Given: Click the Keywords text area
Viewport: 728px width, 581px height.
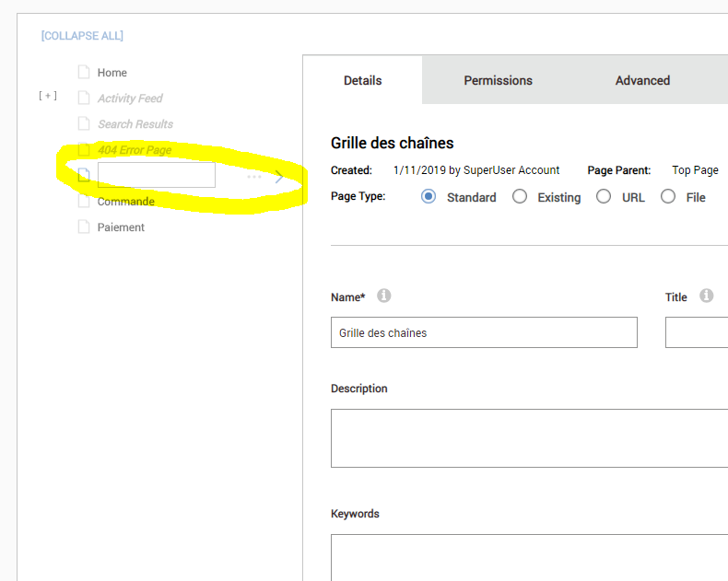Looking at the screenshot, I should [x=529, y=557].
